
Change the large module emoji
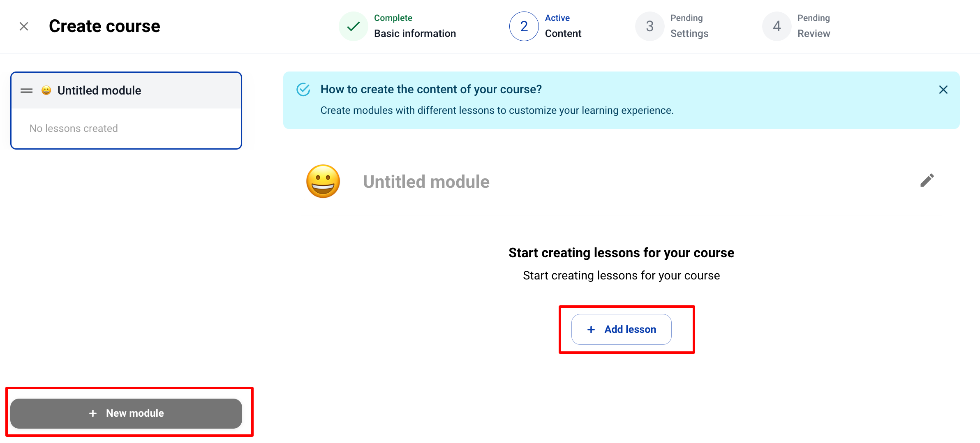click(323, 181)
